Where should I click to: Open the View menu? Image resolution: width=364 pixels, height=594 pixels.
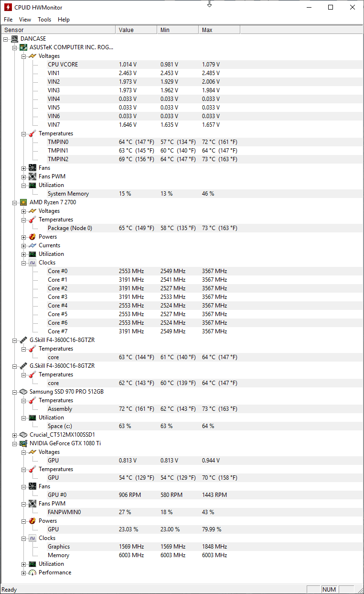click(25, 20)
